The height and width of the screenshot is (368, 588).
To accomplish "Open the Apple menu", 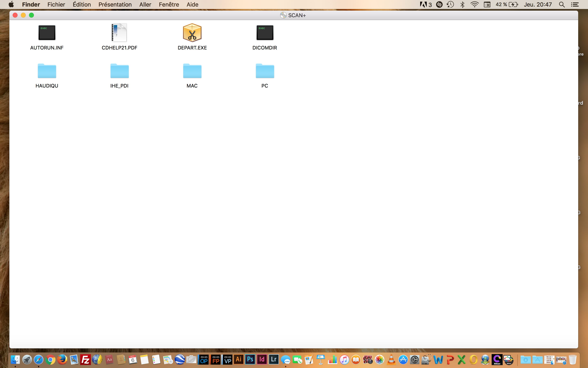I will click(x=11, y=4).
